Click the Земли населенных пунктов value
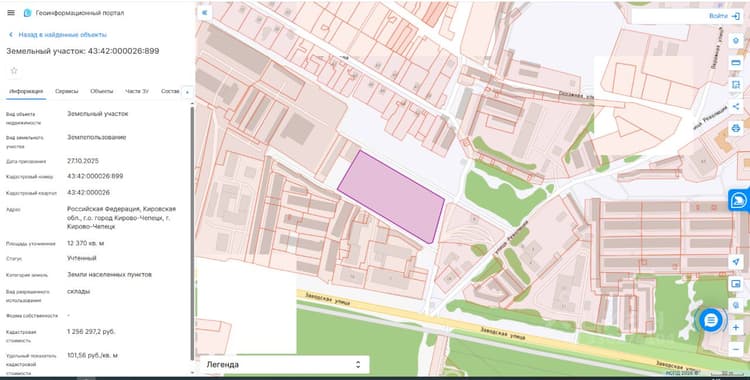Screen dimensions: 750x380 110,275
